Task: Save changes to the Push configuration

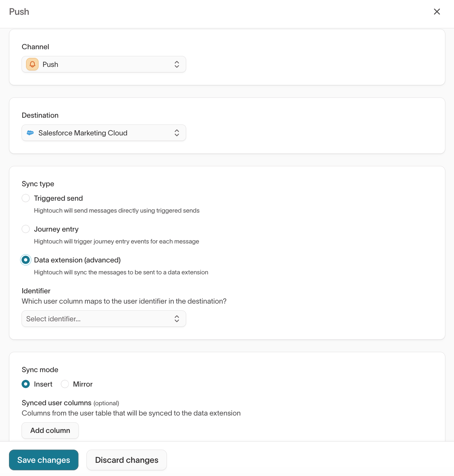Action: pos(43,460)
